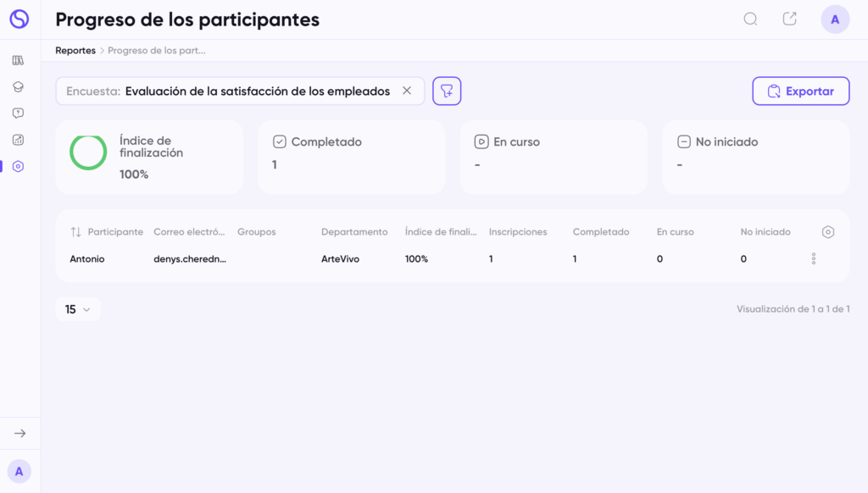Screen dimensions: 868x493
Task: Open rows-per-page dropdown showing 15
Action: pos(78,309)
